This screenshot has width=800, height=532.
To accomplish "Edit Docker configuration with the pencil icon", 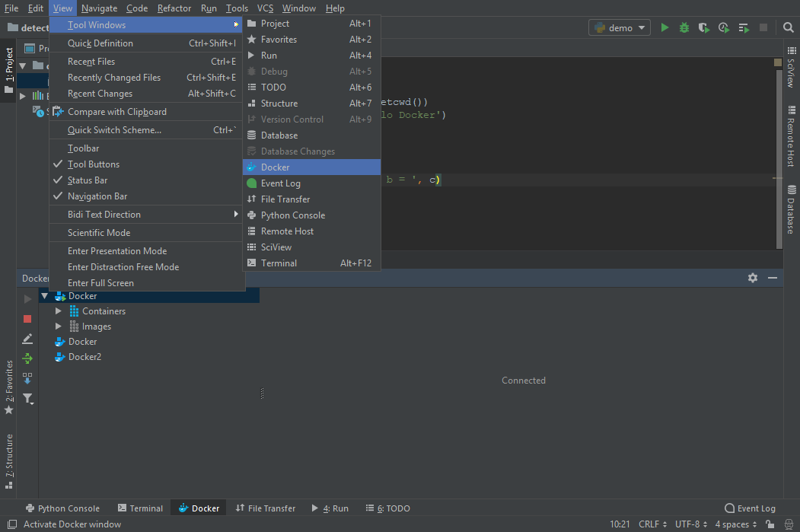I will tap(27, 339).
